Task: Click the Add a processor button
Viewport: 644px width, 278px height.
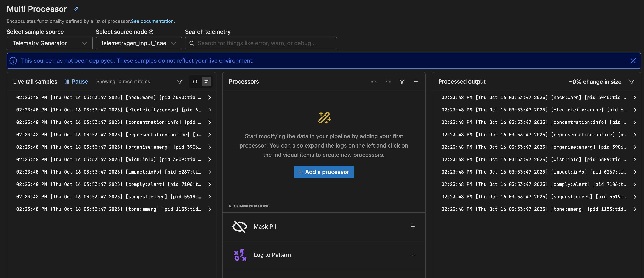Action: (x=324, y=172)
